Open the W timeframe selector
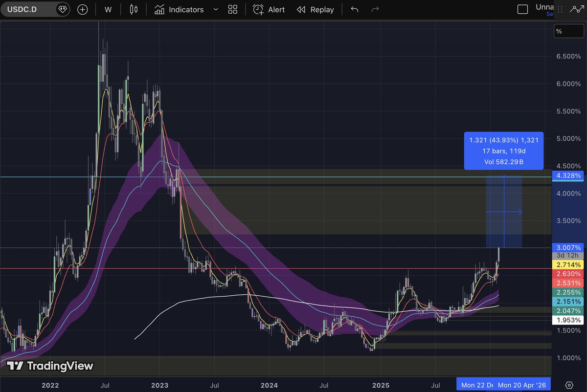 tap(108, 9)
